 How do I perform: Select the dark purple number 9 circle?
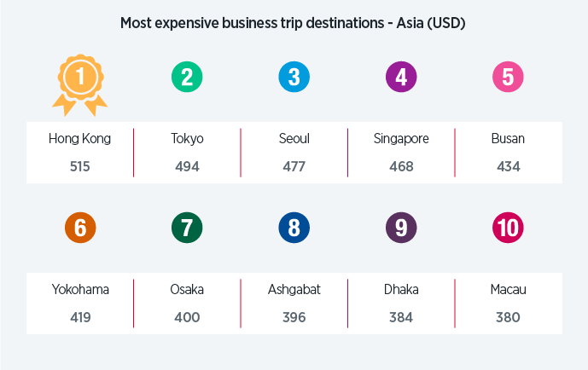coord(401,228)
